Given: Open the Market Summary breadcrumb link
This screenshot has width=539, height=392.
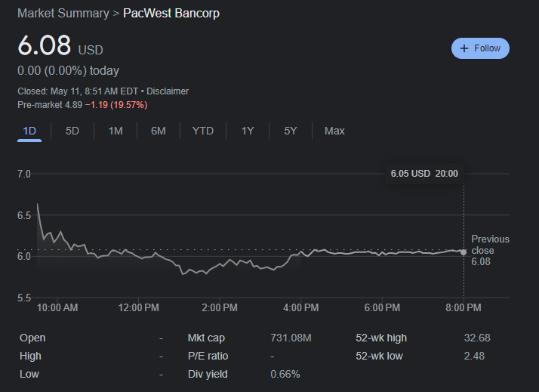Looking at the screenshot, I should coord(63,14).
